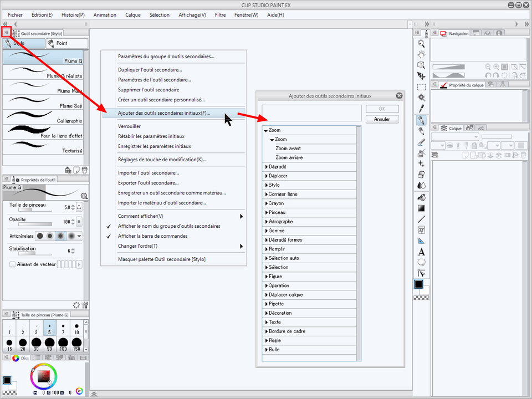This screenshot has width=532, height=399.
Task: Toggle Afficher la barre de commandes option
Action: coord(153,236)
